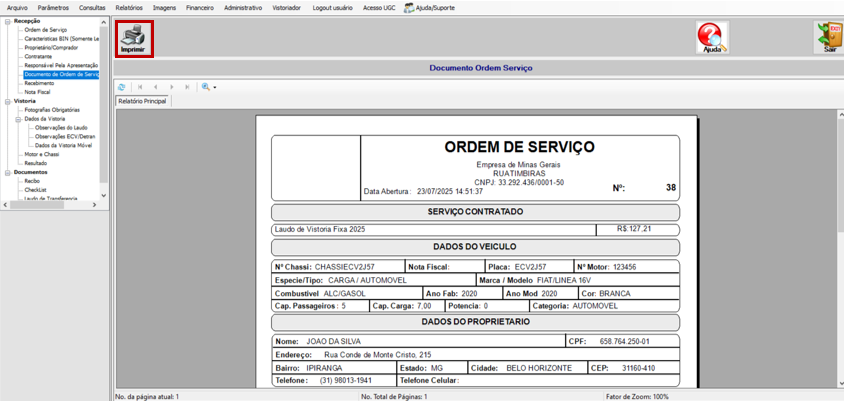Click the tree panel horizontal scrollbar
The height and width of the screenshot is (401, 844).
point(50,205)
